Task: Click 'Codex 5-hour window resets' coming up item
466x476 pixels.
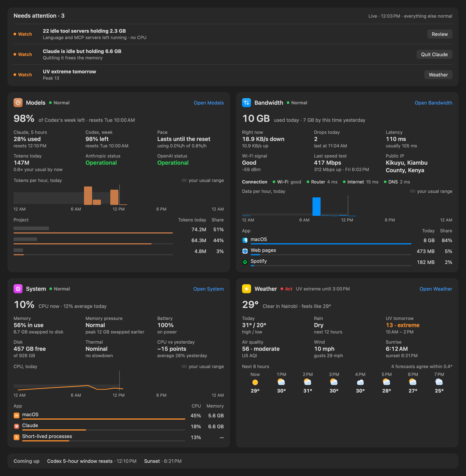Action: 92,461
